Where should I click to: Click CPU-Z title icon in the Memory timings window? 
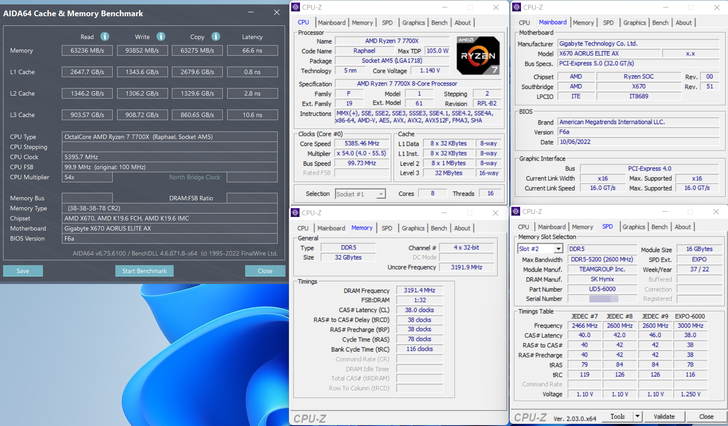[x=298, y=213]
